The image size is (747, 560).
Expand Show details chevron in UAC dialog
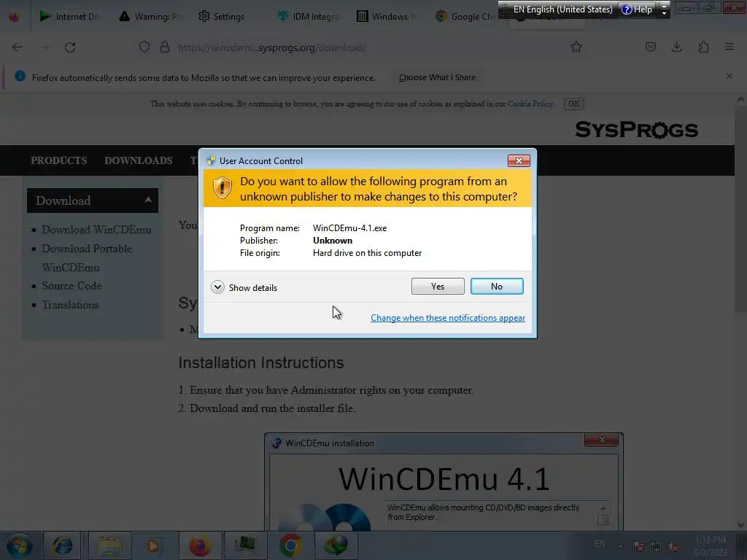217,287
